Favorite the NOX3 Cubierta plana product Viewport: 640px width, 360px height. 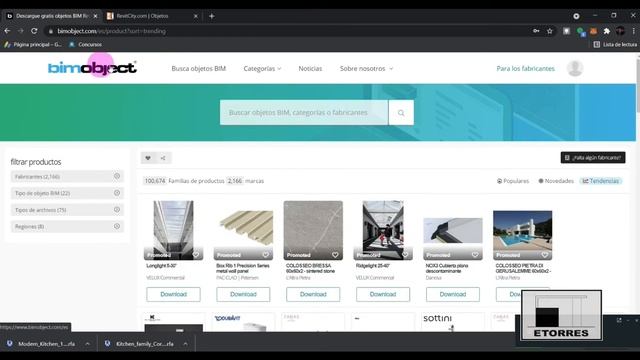[x=475, y=255]
